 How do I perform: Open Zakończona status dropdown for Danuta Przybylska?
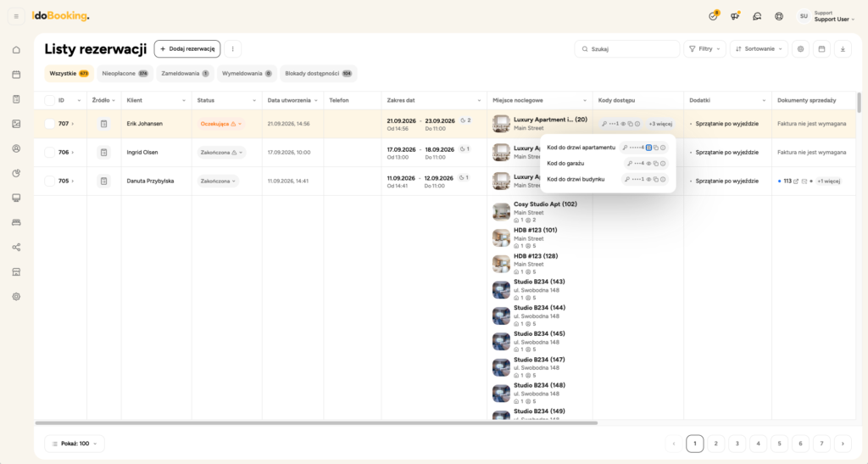pos(218,181)
